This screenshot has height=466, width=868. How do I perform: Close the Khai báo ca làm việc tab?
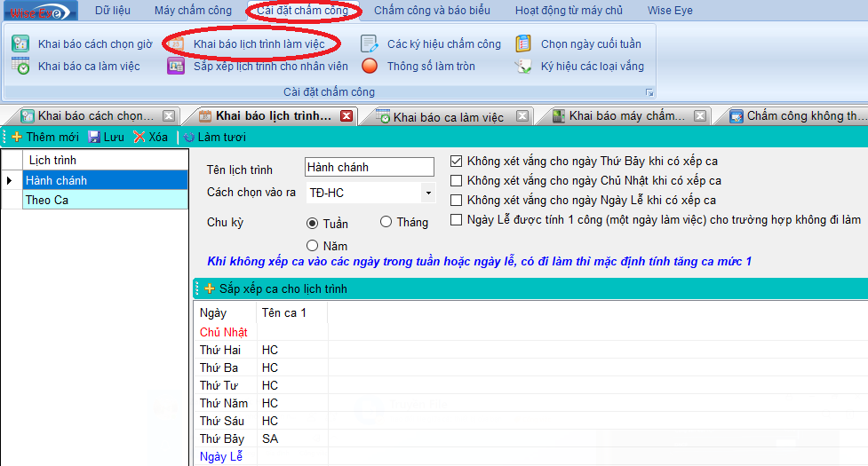coord(522,115)
